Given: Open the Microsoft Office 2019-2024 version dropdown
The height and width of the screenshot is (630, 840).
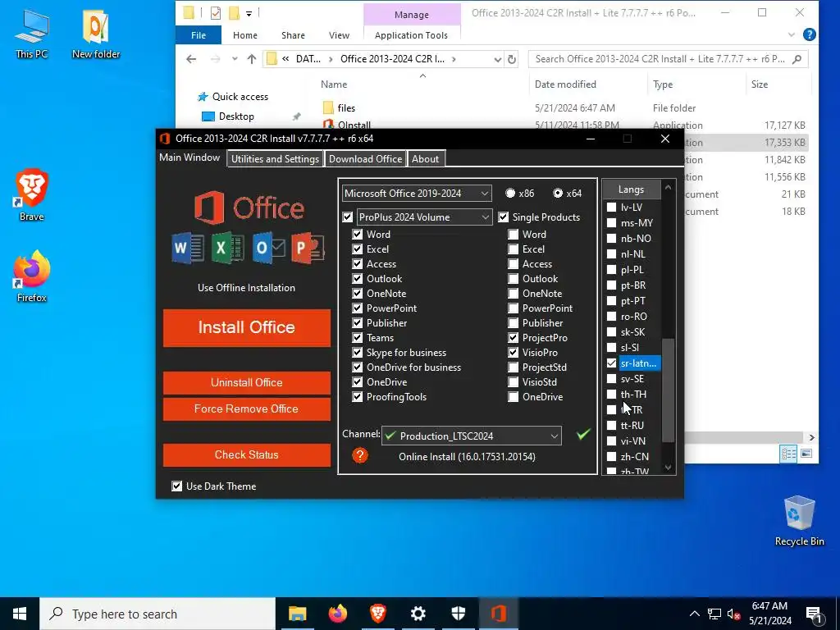Looking at the screenshot, I should coord(417,193).
